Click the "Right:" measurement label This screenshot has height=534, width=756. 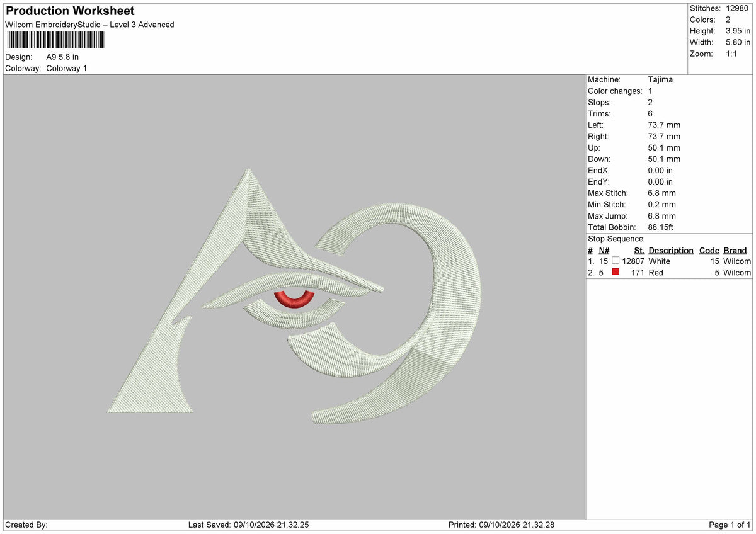click(598, 136)
